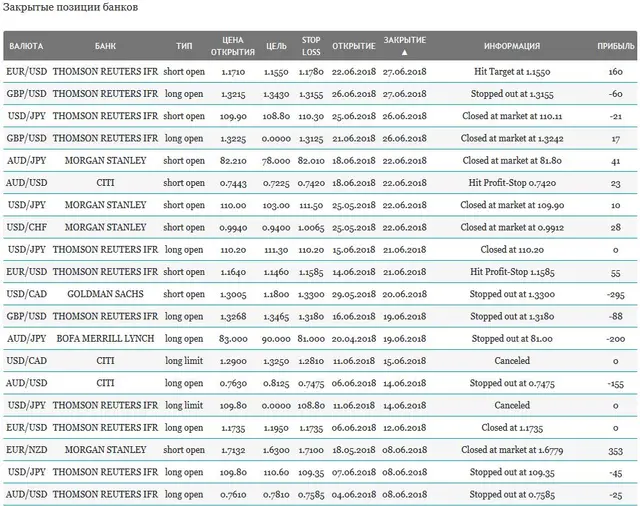The image size is (640, 506).
Task: Sort by ОТКРЫТИЕ column header
Action: 354,46
